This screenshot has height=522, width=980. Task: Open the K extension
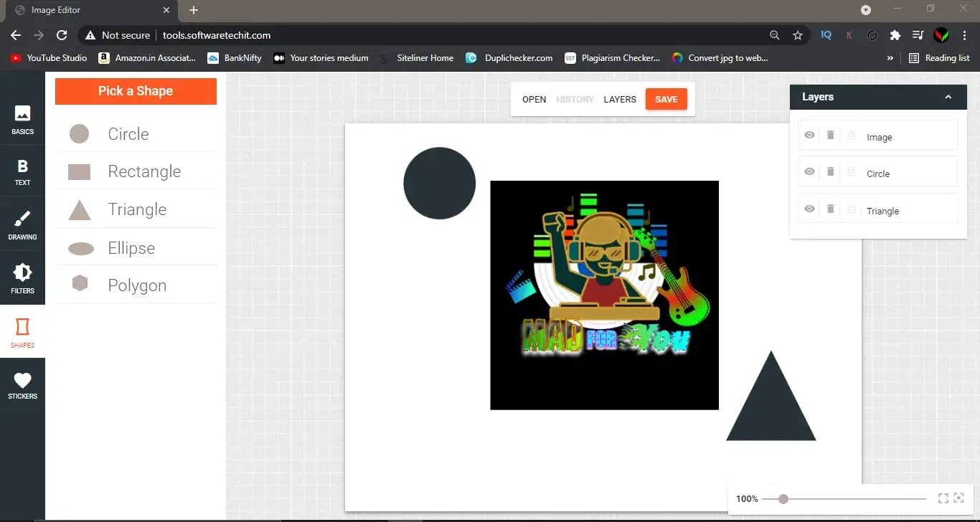849,35
